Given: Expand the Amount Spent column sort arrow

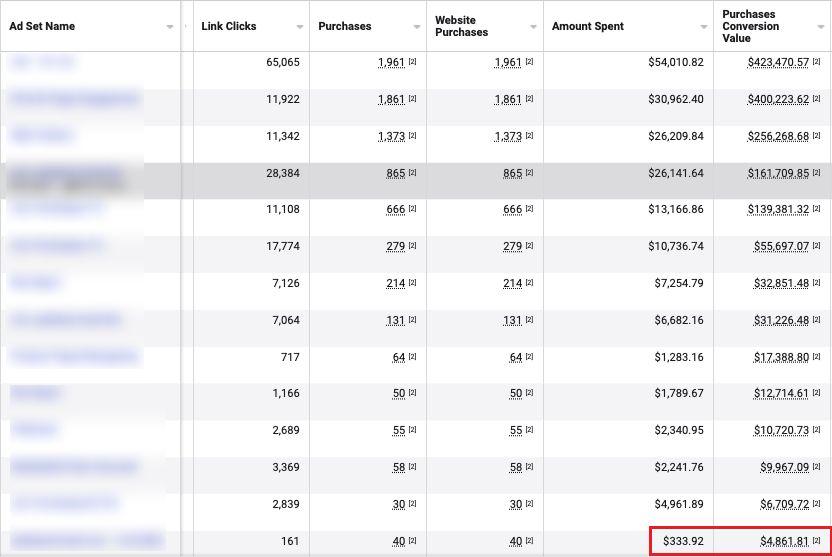Looking at the screenshot, I should [x=703, y=27].
